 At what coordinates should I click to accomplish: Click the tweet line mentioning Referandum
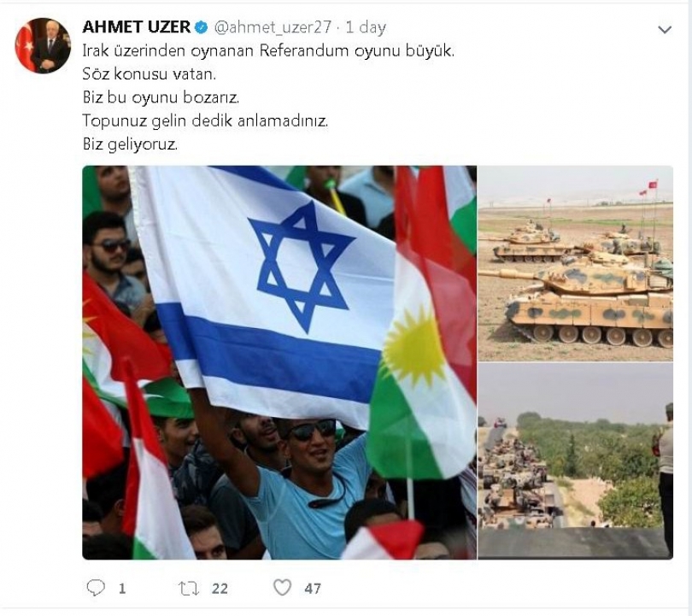pyautogui.click(x=268, y=50)
